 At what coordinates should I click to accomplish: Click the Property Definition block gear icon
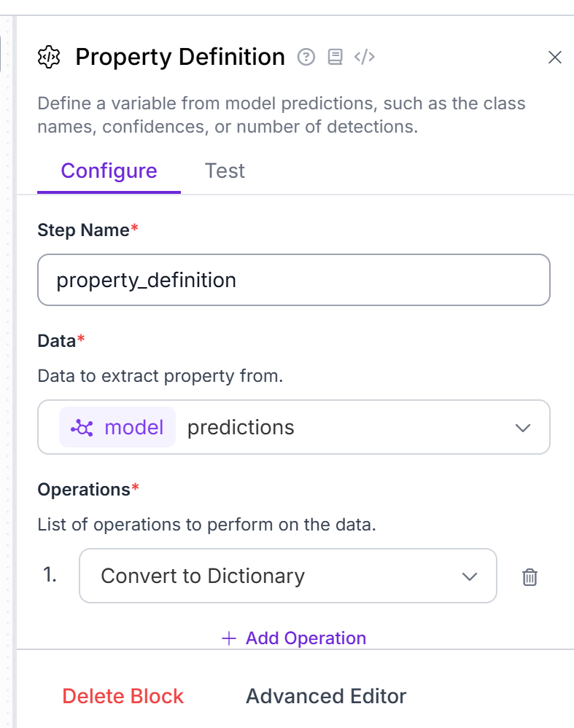[x=49, y=57]
